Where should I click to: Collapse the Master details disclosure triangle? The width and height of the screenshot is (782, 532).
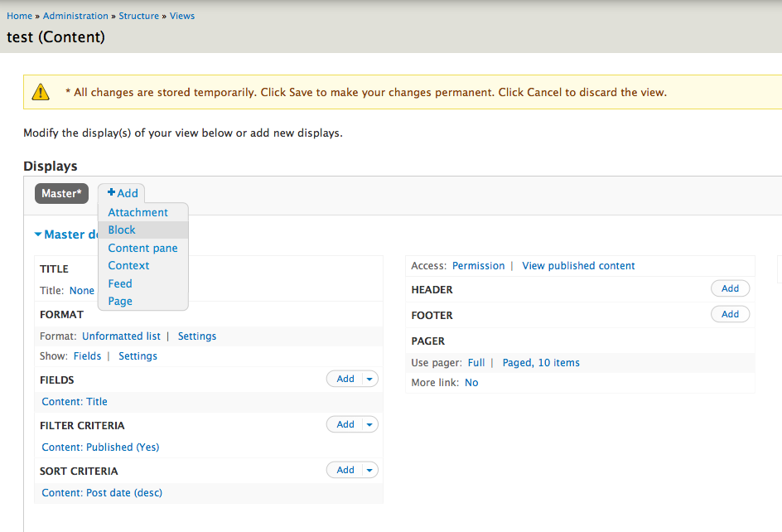coord(38,234)
